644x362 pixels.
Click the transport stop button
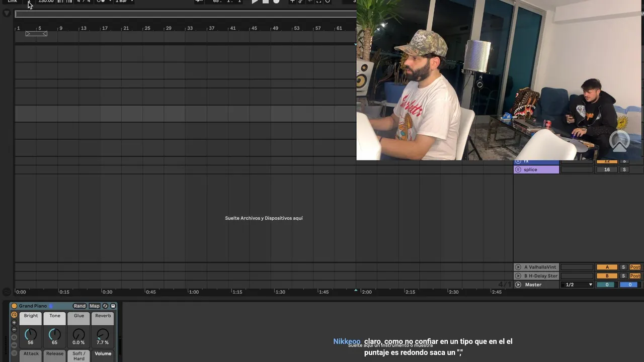266,2
